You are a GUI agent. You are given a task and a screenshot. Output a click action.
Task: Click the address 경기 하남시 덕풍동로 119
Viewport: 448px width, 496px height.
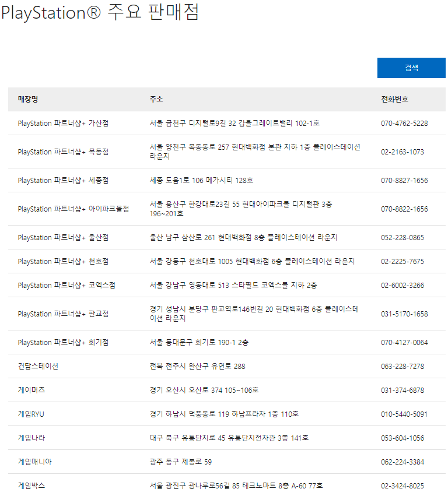tap(224, 414)
